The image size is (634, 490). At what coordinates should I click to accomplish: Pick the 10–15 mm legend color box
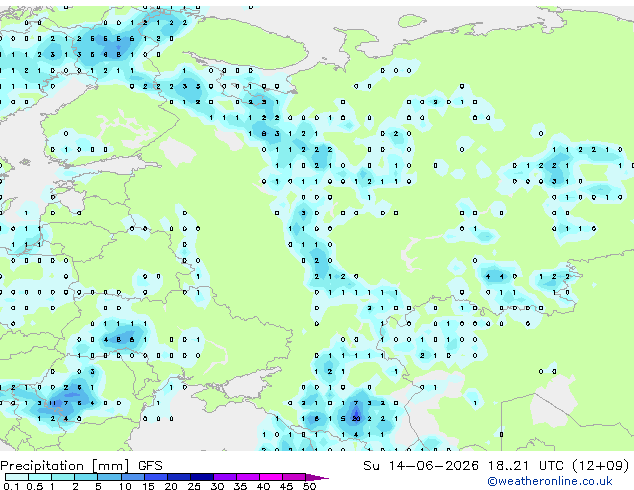[133, 477]
